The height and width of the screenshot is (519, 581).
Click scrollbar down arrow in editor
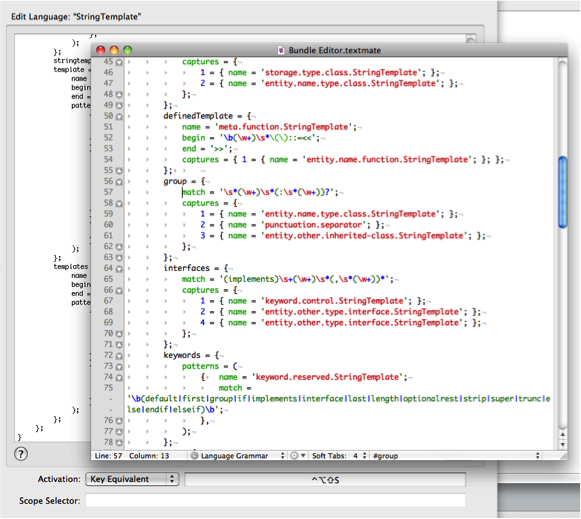[x=562, y=445]
